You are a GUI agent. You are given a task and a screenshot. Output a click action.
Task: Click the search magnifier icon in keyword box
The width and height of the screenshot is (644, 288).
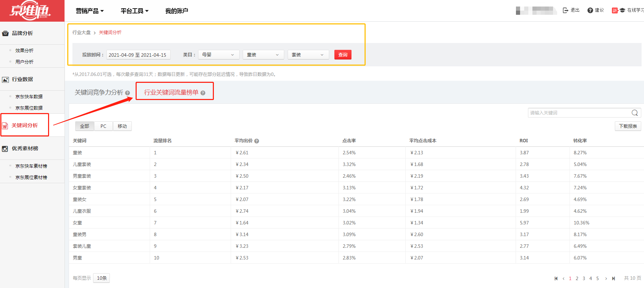point(634,113)
